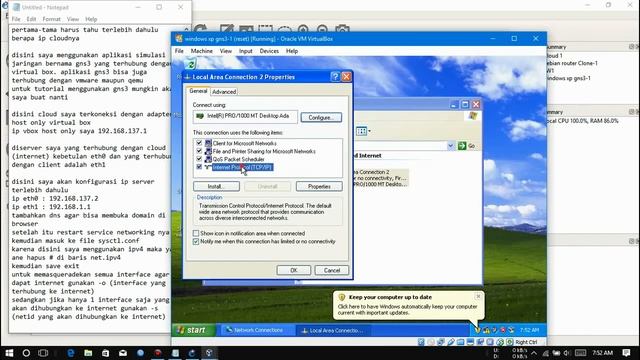Click the XP start button
This screenshot has width=640, height=360.
coord(194,330)
